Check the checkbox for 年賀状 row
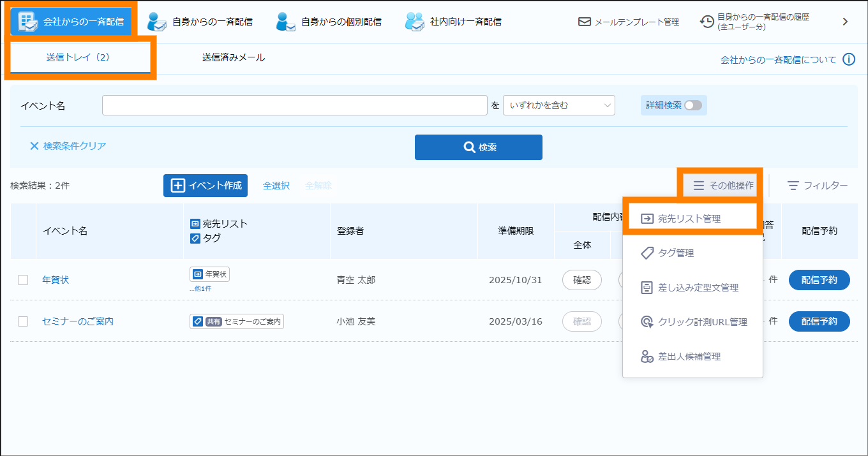 [x=23, y=280]
